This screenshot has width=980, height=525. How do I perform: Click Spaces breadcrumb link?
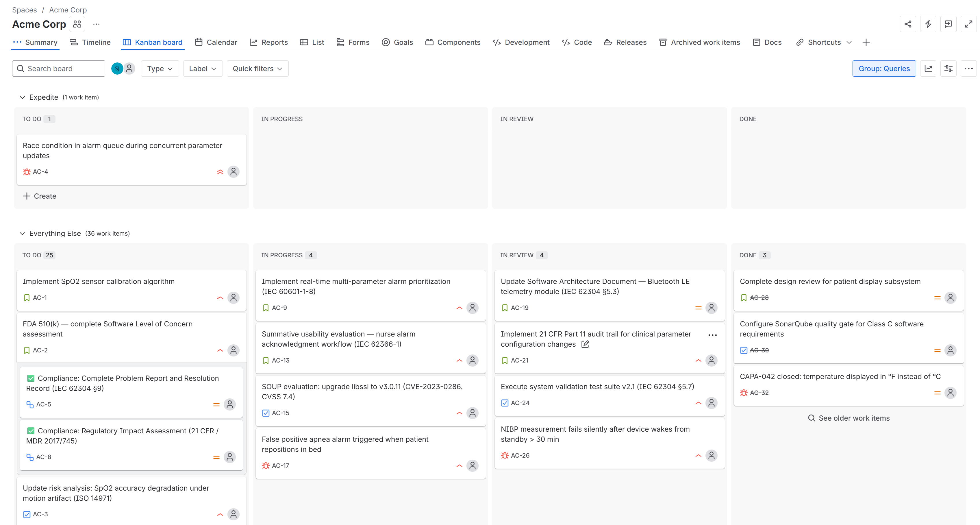coord(24,10)
